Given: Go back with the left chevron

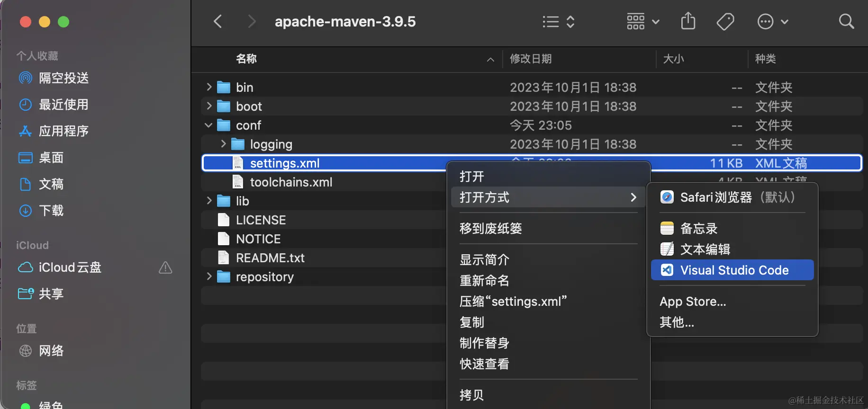Looking at the screenshot, I should pos(217,21).
